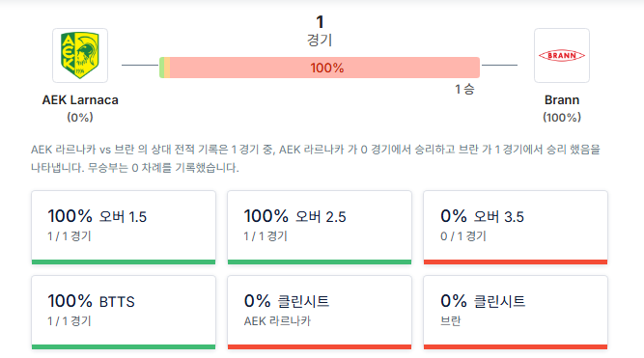The image size is (644, 358).
Task: Select the AEK 라르나카 클린시트 card
Action: (320, 312)
